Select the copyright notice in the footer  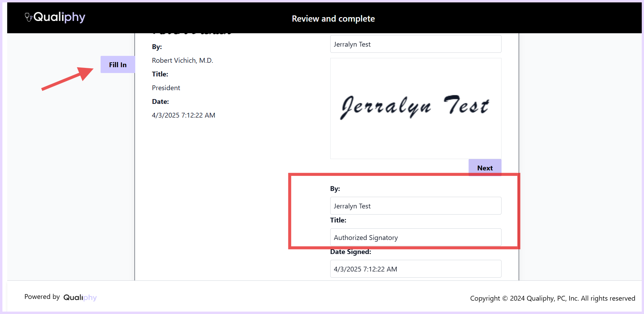(553, 298)
